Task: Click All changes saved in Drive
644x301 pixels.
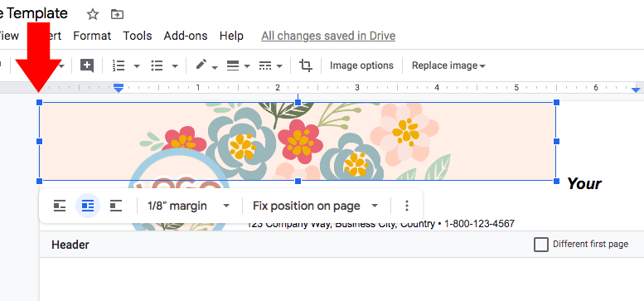Action: tap(328, 36)
